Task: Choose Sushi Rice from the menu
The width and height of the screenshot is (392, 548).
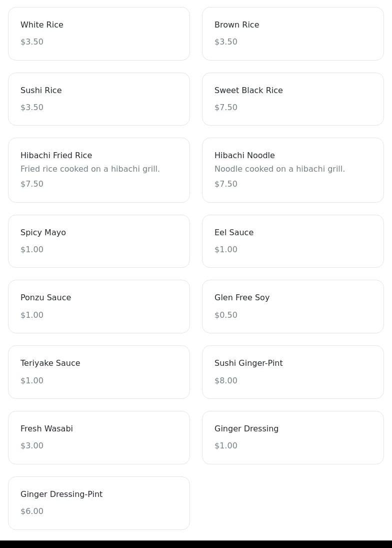Action: [98, 99]
